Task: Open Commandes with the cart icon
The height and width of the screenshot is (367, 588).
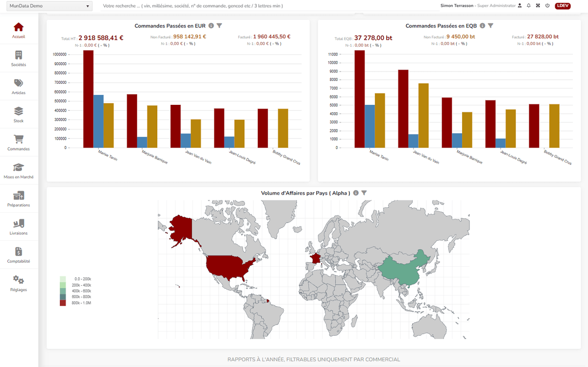Action: (x=19, y=143)
